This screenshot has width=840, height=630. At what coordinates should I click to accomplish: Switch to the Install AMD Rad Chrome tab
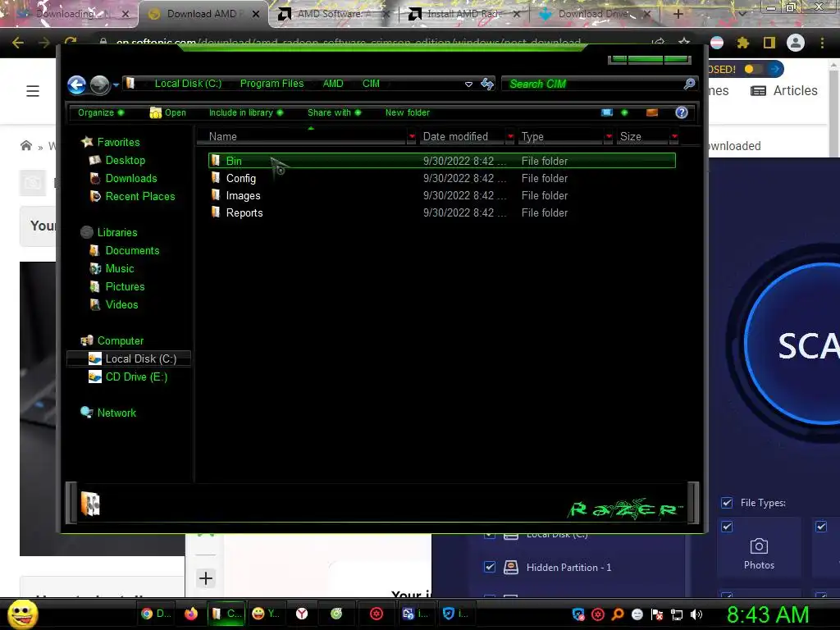[x=463, y=14]
